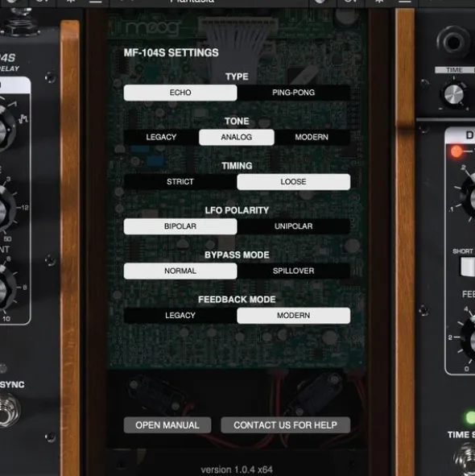
Task: Click Contact Us For Help
Action: tap(285, 425)
